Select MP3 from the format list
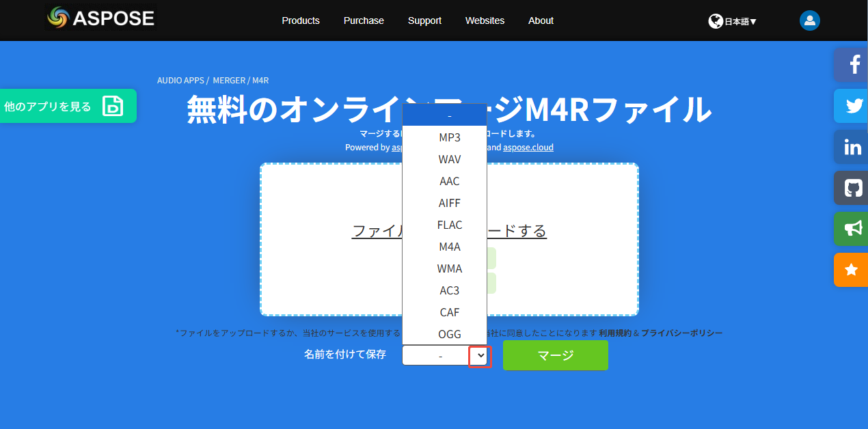Viewport: 868px width, 429px height. [x=449, y=137]
